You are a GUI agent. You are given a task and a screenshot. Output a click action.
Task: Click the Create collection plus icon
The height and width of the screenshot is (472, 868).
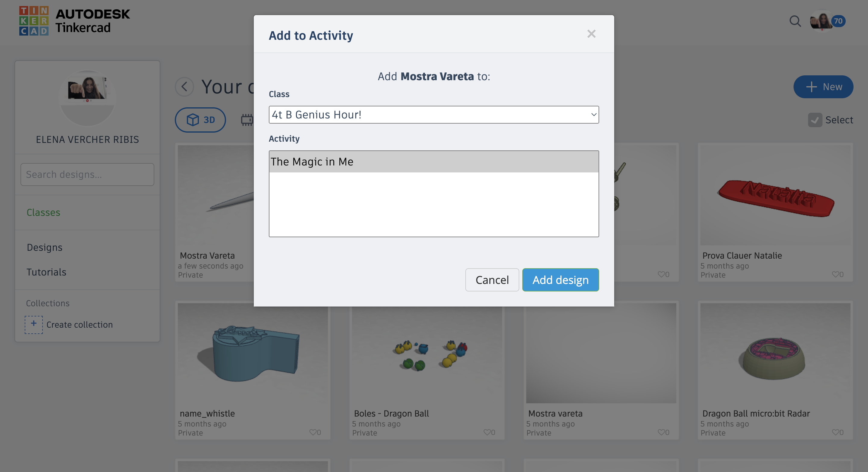(34, 324)
